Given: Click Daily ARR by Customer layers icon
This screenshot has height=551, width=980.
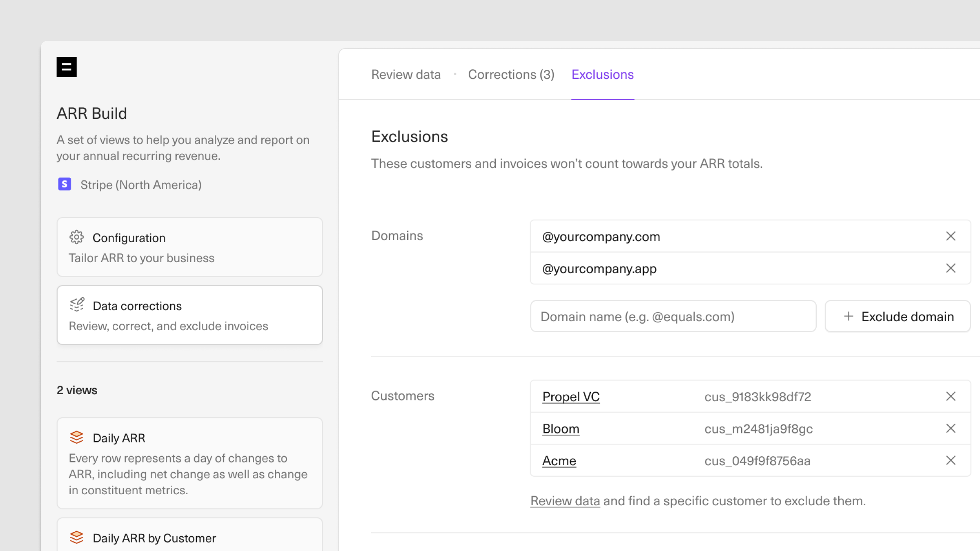Looking at the screenshot, I should [76, 538].
